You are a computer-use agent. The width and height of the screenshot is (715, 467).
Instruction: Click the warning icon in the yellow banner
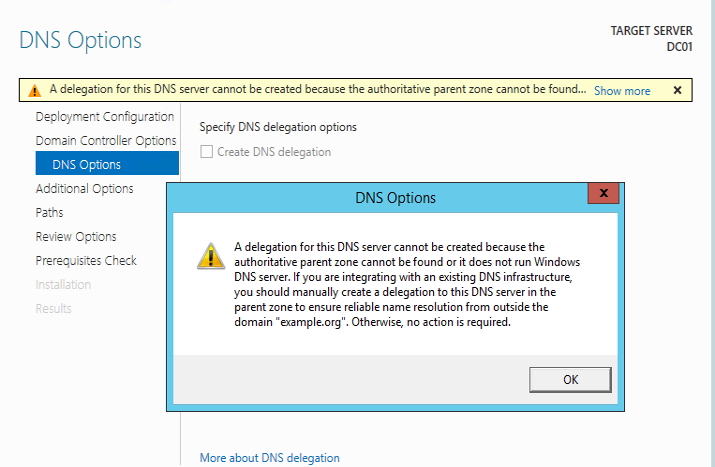[35, 91]
